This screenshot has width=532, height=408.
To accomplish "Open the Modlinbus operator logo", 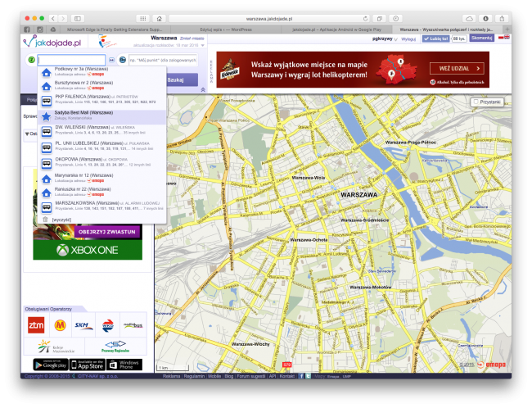I will (133, 325).
